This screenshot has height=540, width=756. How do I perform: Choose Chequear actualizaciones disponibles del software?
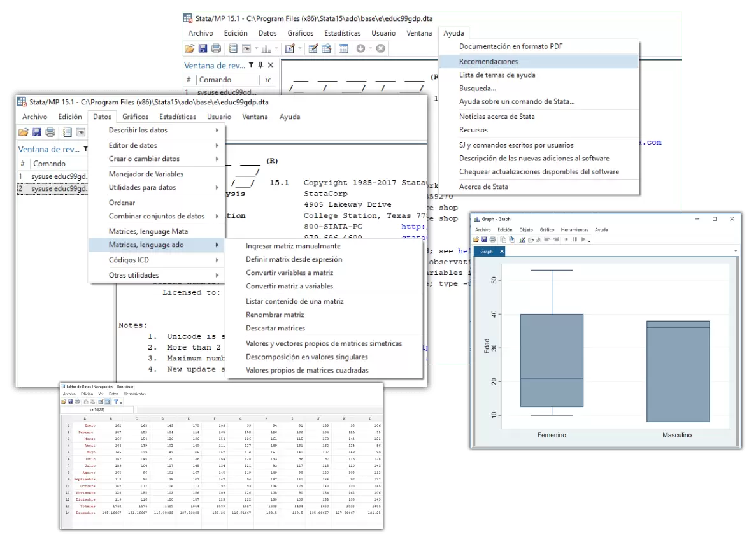[x=539, y=172]
